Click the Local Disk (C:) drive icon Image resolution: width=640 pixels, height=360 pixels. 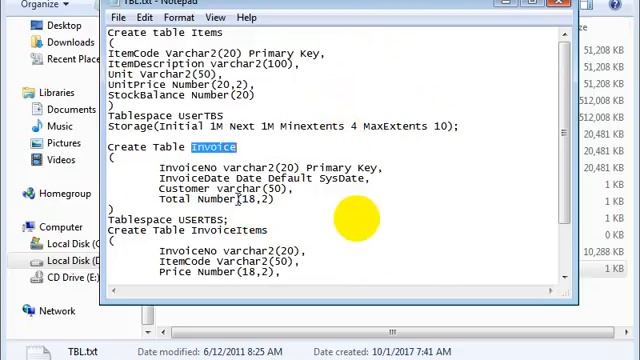point(37,244)
